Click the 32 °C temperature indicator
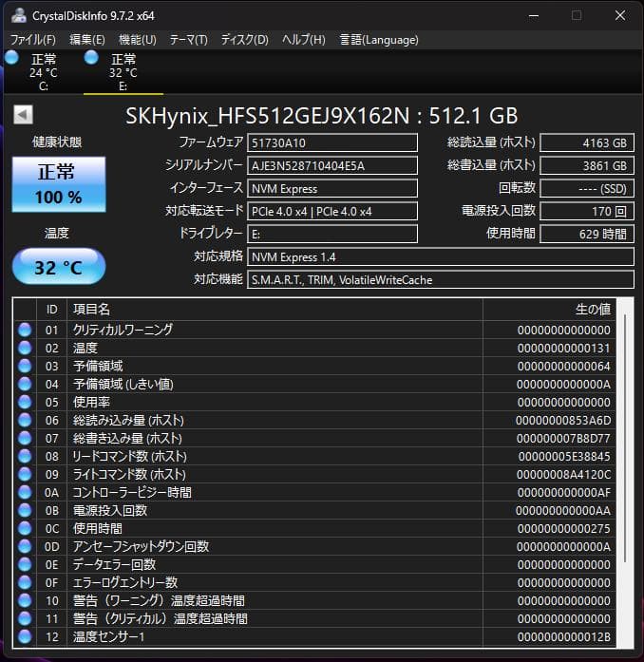The width and height of the screenshot is (644, 662). point(59,267)
